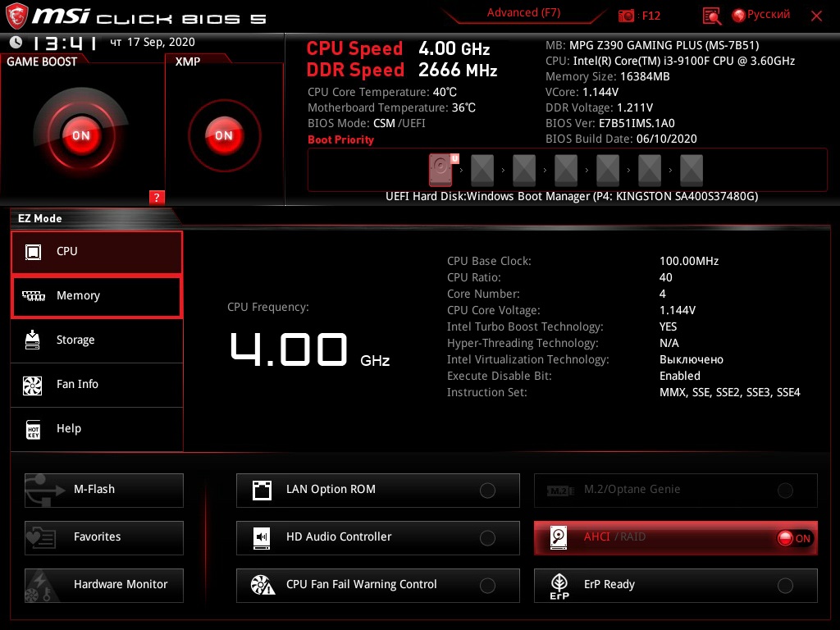
Task: Click the Boot Priority label
Action: pyautogui.click(x=340, y=139)
